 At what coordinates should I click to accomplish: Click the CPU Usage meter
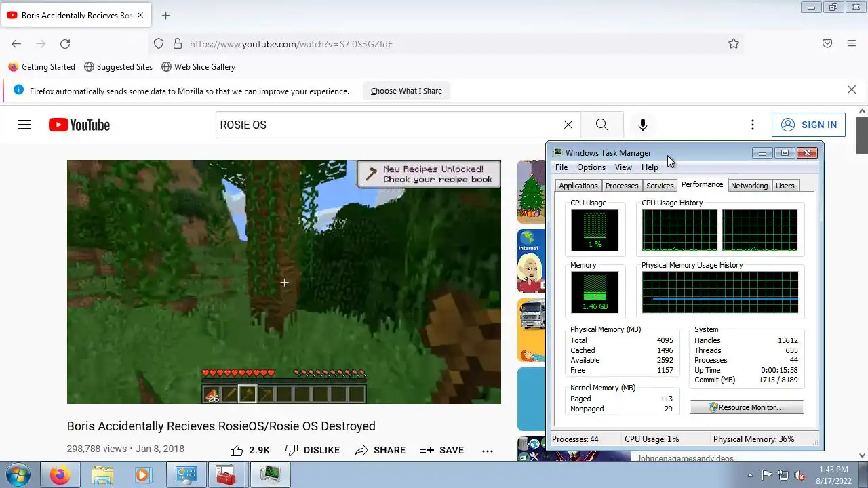tap(595, 230)
